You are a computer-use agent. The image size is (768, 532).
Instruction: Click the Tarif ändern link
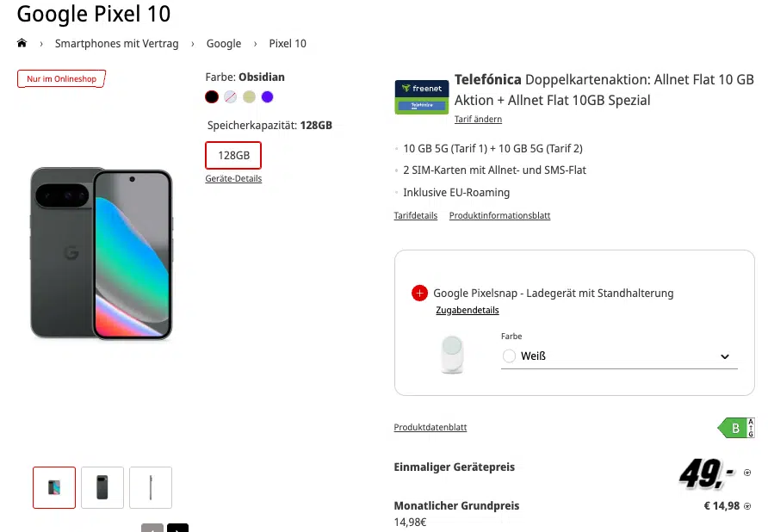478,119
